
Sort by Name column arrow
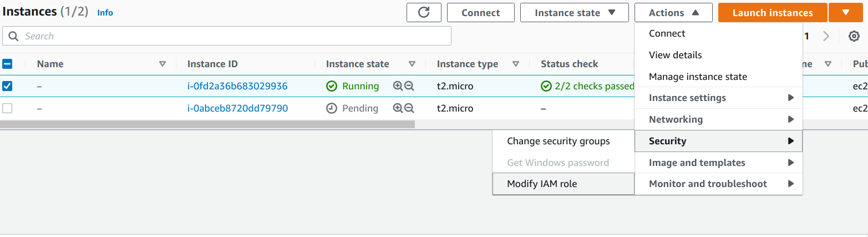pos(163,64)
